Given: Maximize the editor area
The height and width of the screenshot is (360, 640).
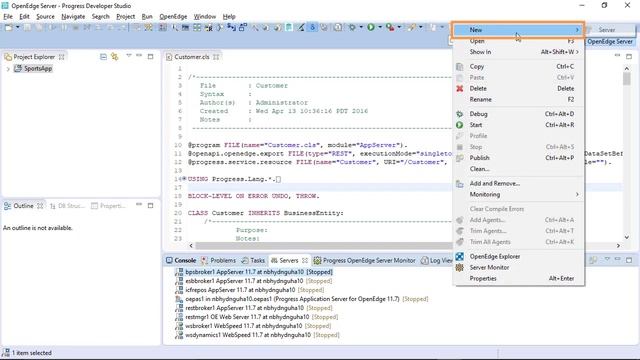Looking at the screenshot, I should point(629,56).
